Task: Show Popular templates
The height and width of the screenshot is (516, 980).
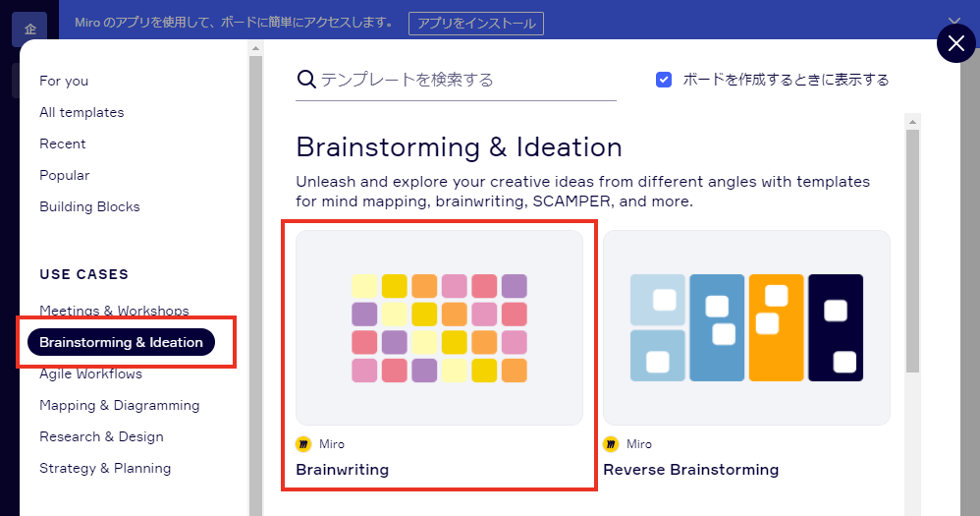Action: point(65,175)
